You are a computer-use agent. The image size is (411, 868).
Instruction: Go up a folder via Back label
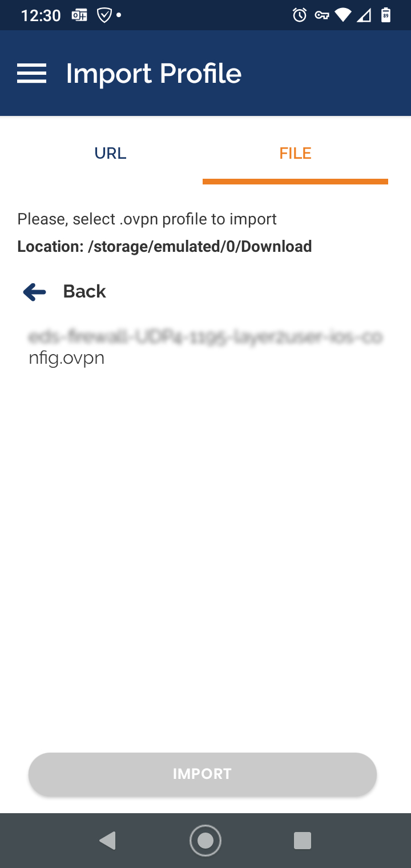84,291
